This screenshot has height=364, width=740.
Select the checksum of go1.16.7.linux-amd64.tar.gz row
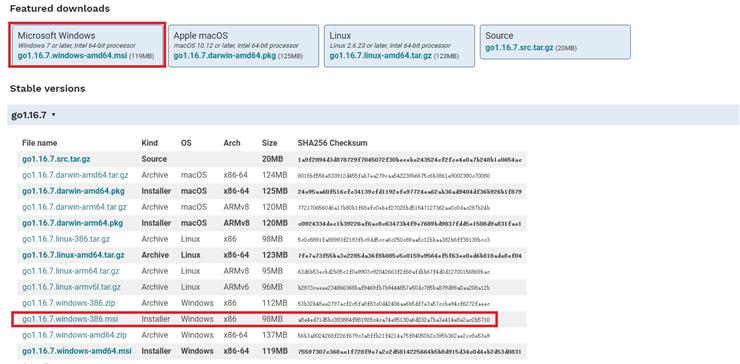tap(410, 255)
